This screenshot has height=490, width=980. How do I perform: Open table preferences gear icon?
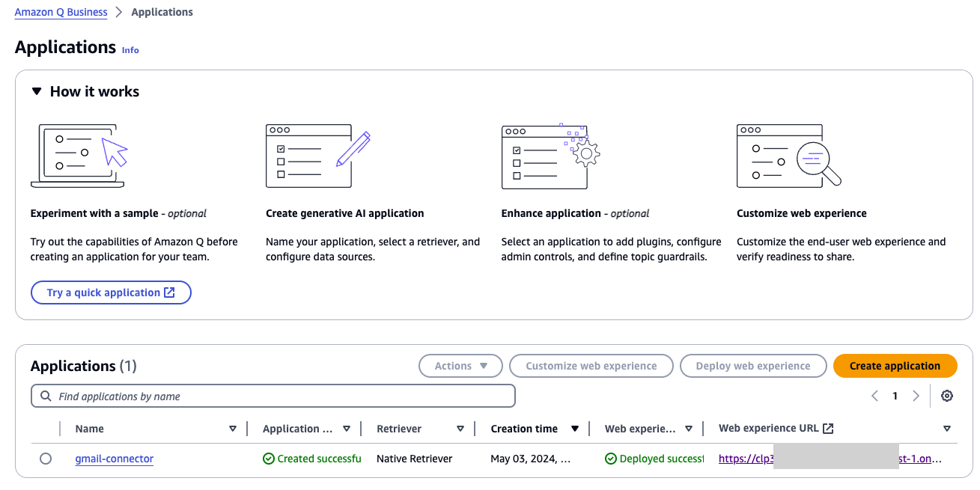click(947, 396)
